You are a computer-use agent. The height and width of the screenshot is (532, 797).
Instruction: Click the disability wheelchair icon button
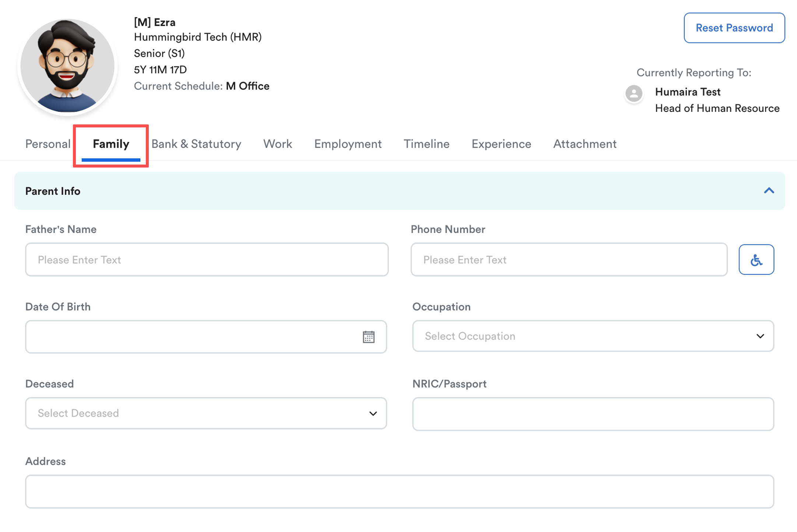(x=756, y=260)
